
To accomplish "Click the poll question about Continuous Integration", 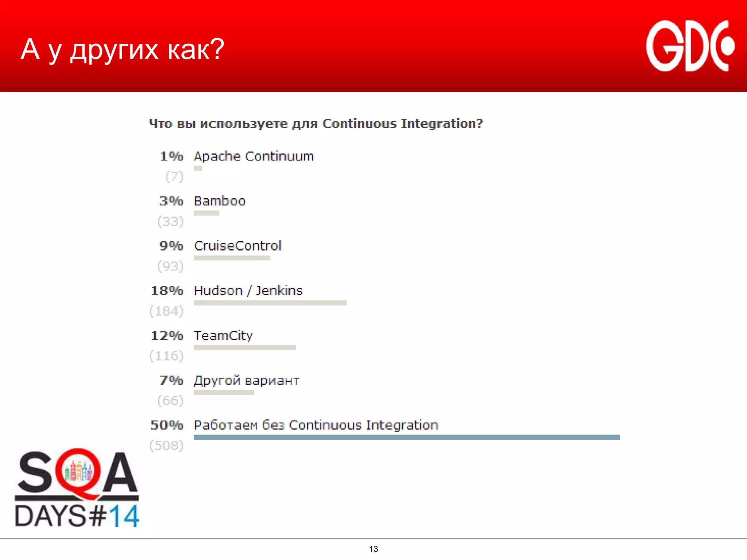I will coord(316,124).
